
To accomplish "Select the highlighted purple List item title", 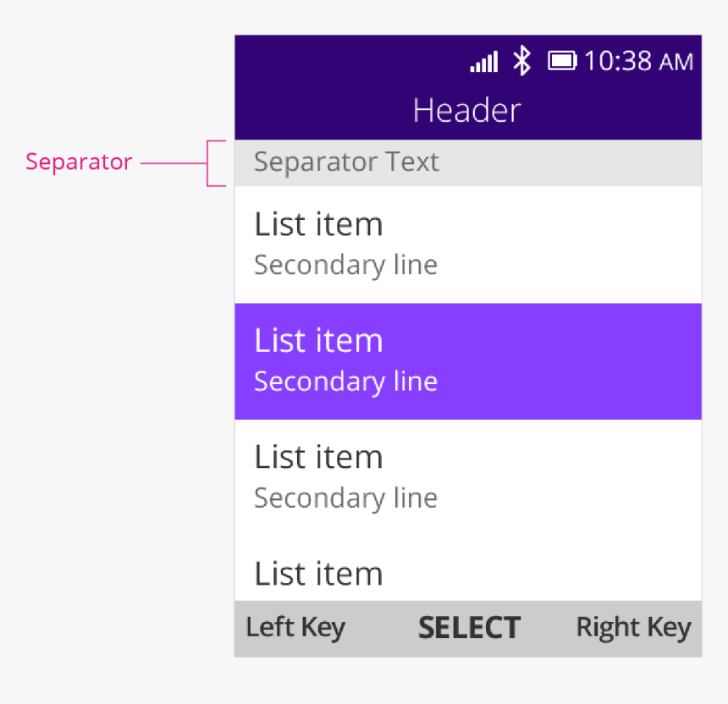I will 318,341.
